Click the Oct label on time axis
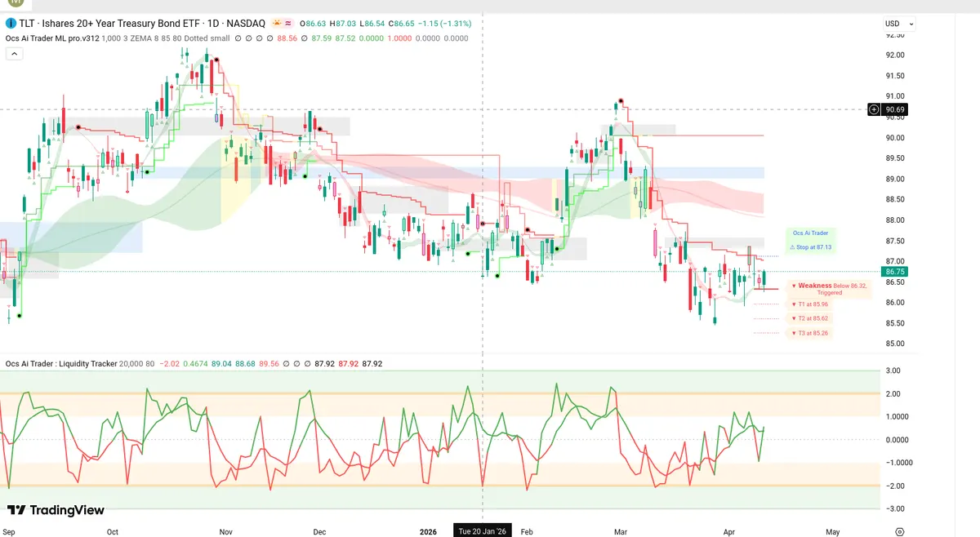 click(112, 531)
